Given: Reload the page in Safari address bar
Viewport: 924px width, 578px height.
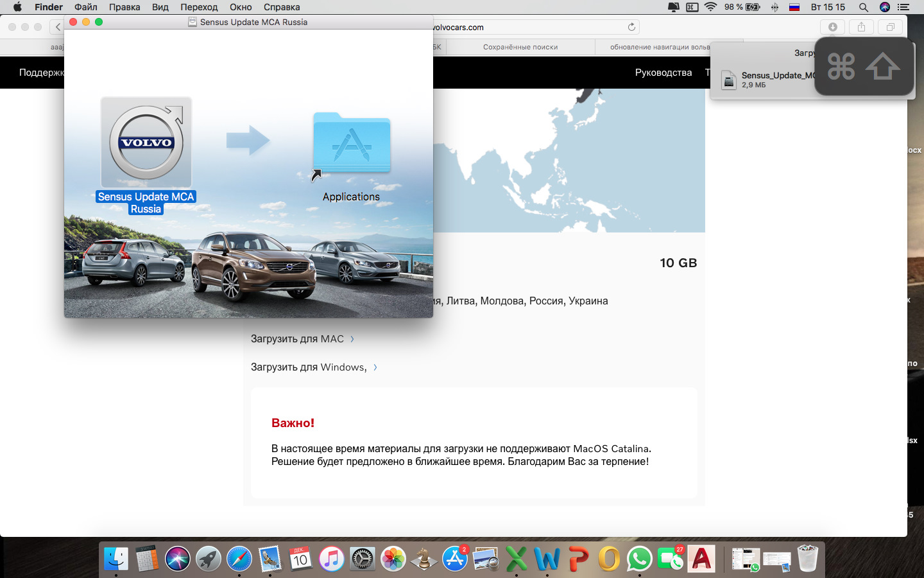Looking at the screenshot, I should 631,27.
